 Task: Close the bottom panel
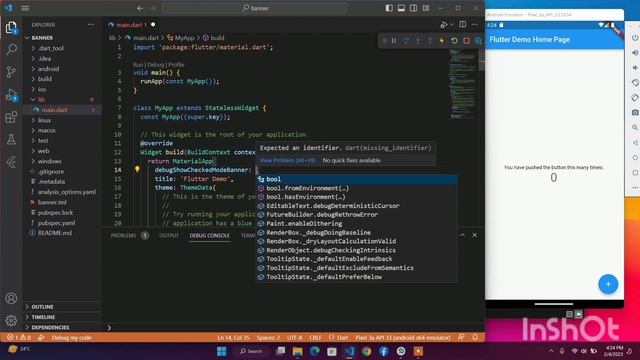pos(475,235)
